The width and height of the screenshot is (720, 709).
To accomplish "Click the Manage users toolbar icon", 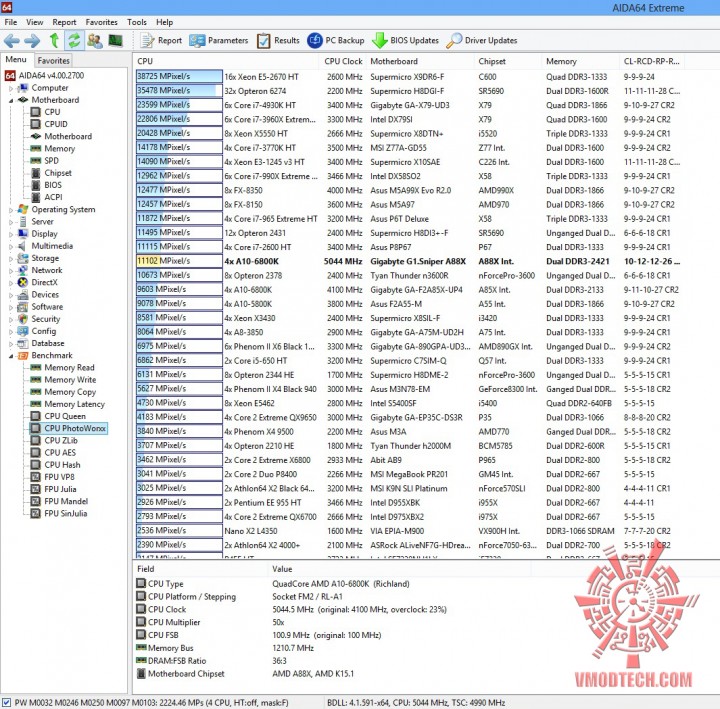I will 95,41.
